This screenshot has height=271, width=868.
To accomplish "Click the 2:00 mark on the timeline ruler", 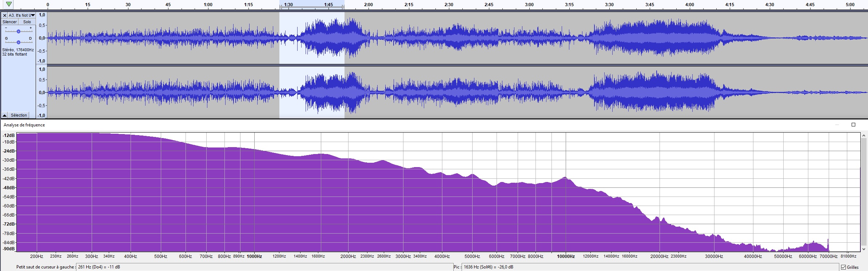I will coord(369,5).
